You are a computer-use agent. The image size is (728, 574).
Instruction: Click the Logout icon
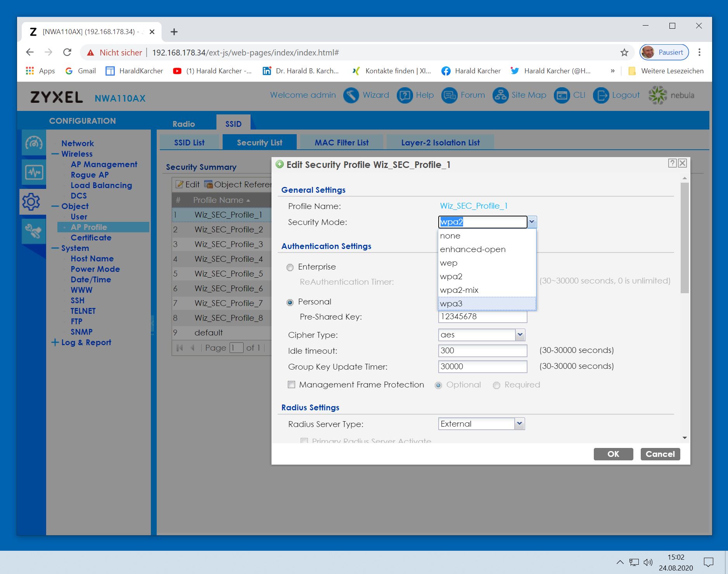[x=601, y=95]
